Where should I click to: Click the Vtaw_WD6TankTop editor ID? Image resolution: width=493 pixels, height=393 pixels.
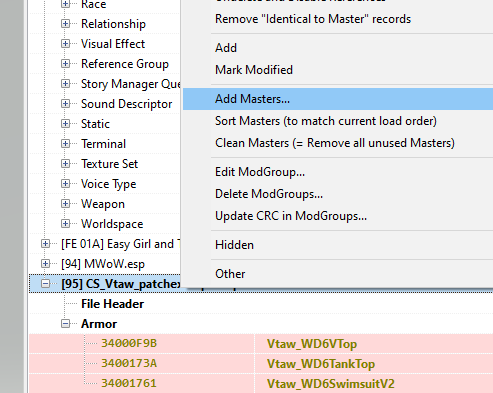pos(321,364)
